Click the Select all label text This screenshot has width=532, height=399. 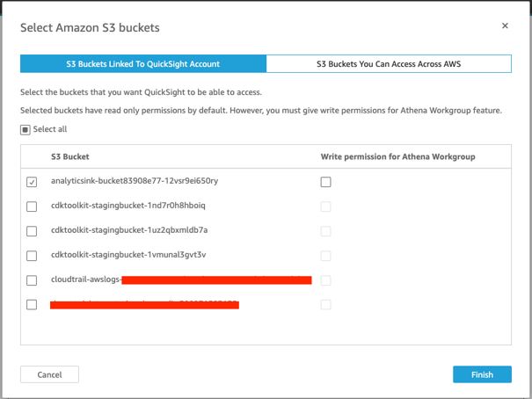click(x=50, y=129)
